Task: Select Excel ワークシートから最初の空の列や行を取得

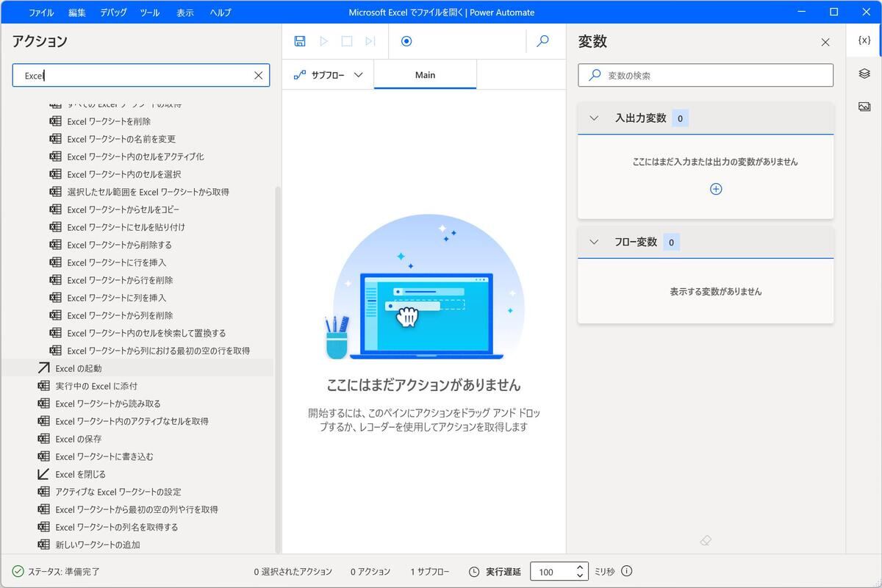Action: click(x=137, y=509)
